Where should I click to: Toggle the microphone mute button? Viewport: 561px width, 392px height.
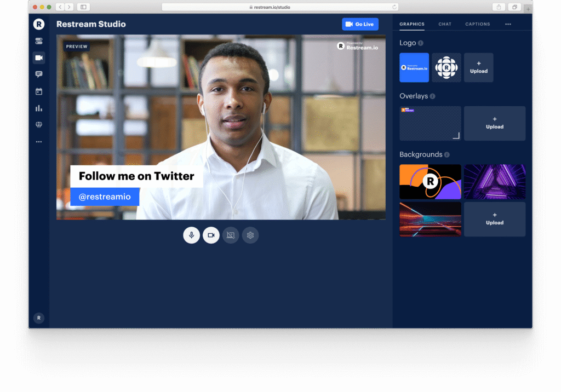[191, 235]
